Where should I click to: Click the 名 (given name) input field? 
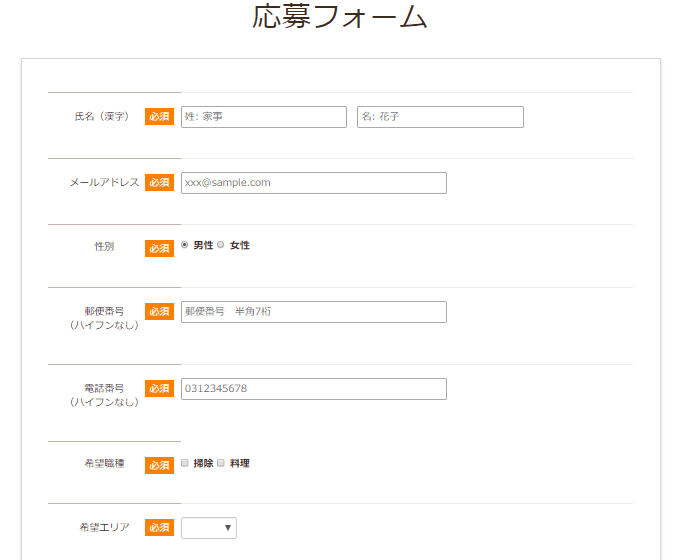(x=440, y=117)
